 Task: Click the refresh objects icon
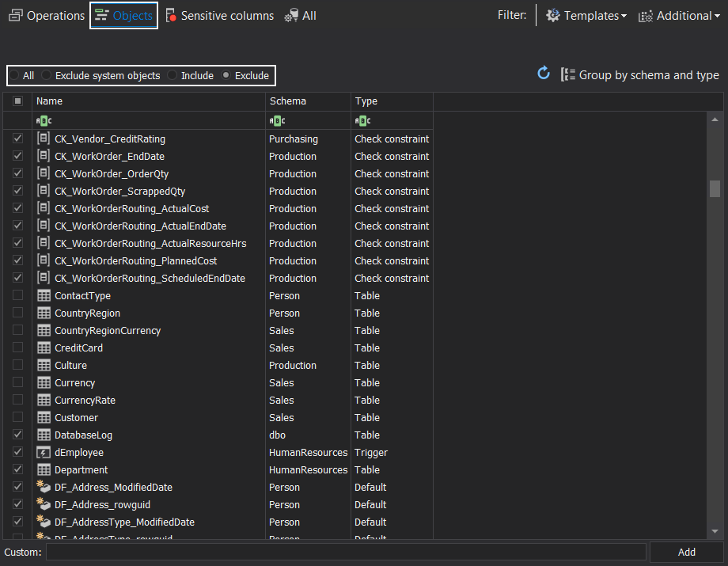(543, 74)
